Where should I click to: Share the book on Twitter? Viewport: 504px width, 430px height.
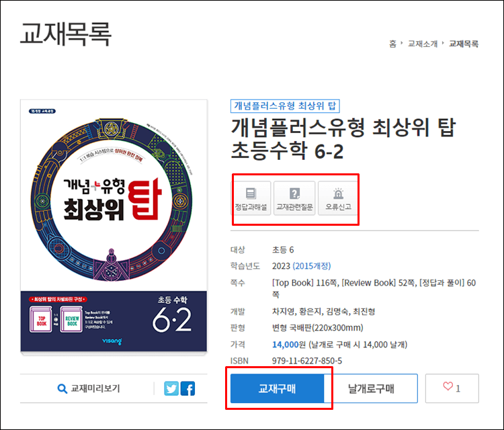(x=171, y=388)
